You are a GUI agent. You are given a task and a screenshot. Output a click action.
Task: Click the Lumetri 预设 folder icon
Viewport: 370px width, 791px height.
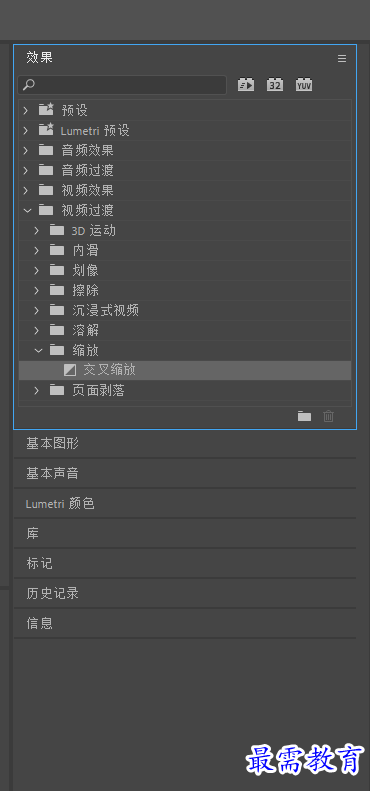click(x=46, y=130)
